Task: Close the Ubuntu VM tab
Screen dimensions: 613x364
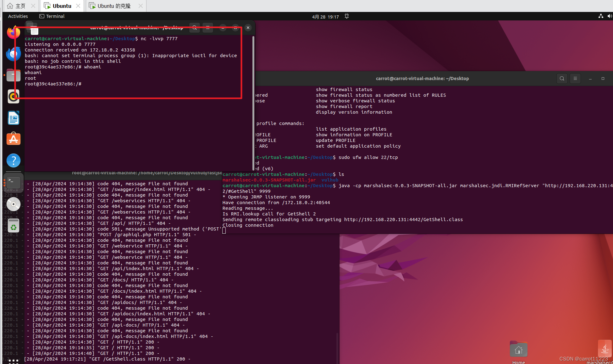Action: [x=78, y=6]
